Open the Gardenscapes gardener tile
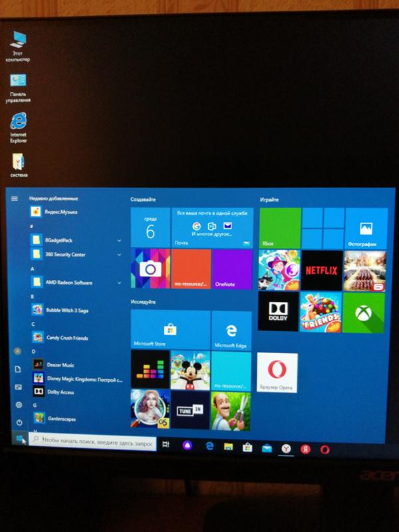The height and width of the screenshot is (532, 399). 231,411
